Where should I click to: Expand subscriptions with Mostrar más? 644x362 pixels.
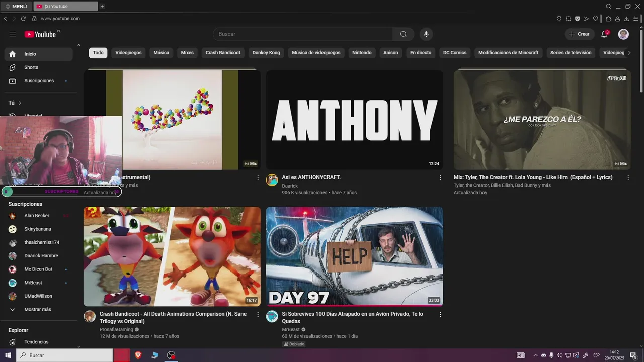pyautogui.click(x=38, y=310)
